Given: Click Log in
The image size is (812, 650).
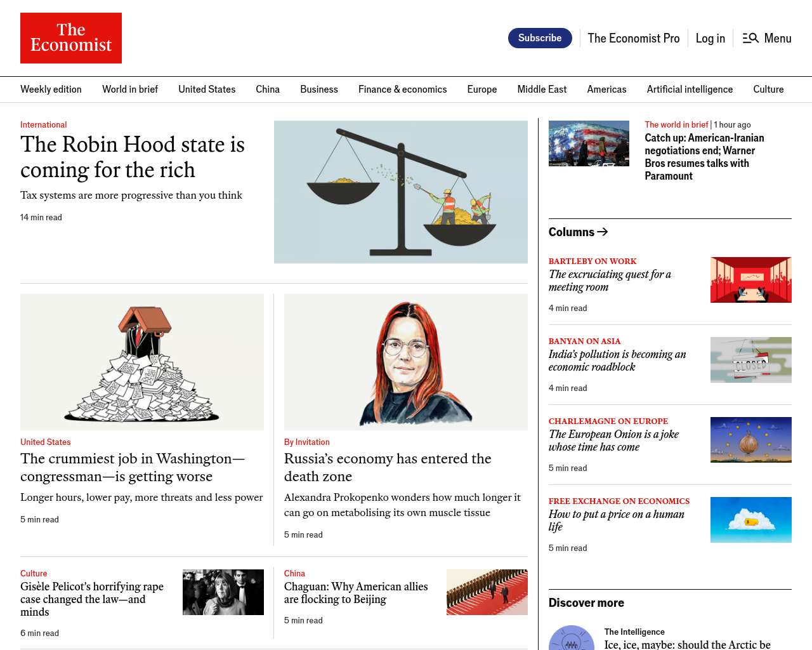Looking at the screenshot, I should point(710,38).
